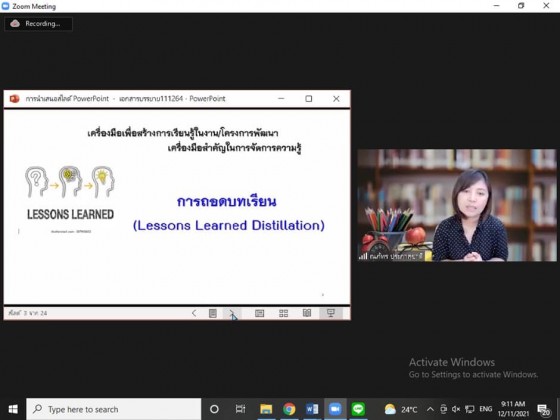Open Word from the taskbar
Screen dimensions: 560x420
tap(312, 409)
